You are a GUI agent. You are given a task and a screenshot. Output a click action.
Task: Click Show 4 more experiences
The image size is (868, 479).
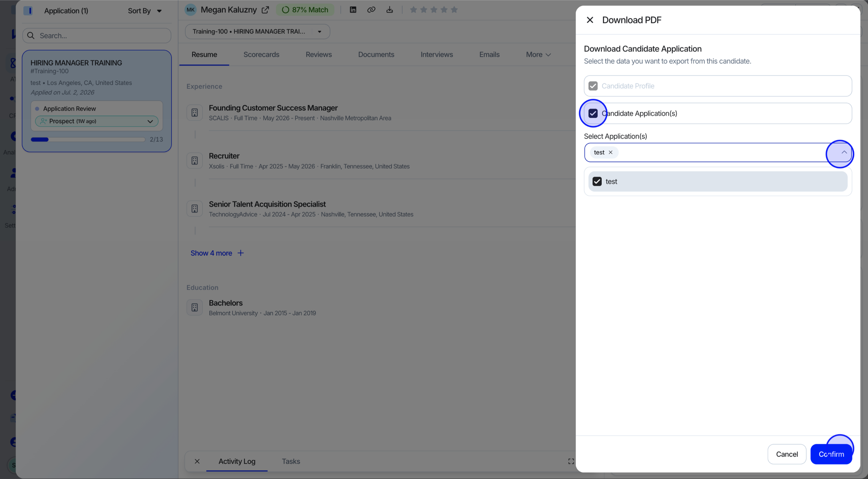pyautogui.click(x=211, y=253)
